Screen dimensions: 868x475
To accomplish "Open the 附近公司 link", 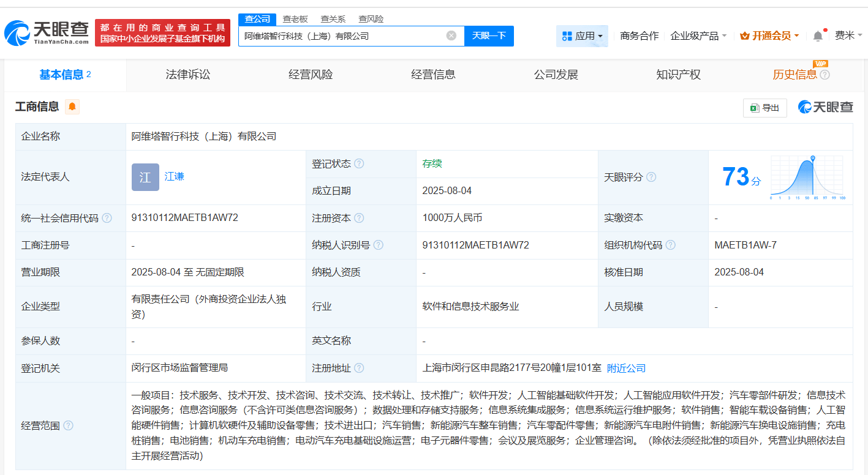I will pos(626,368).
